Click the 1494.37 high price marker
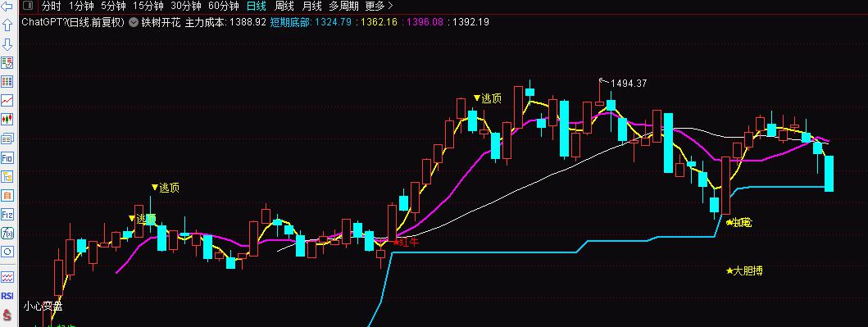Image resolution: width=868 pixels, height=327 pixels. 629,84
